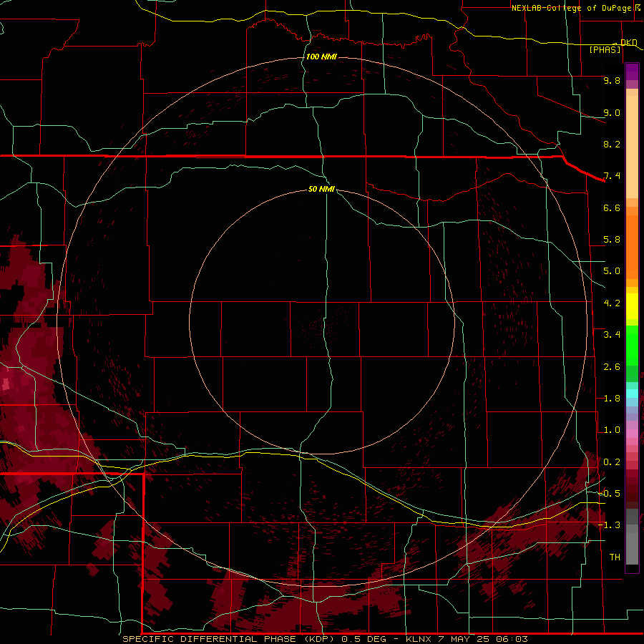Click the yellow segment of the color bar
Screen dimensions: 644x644
click(x=632, y=306)
